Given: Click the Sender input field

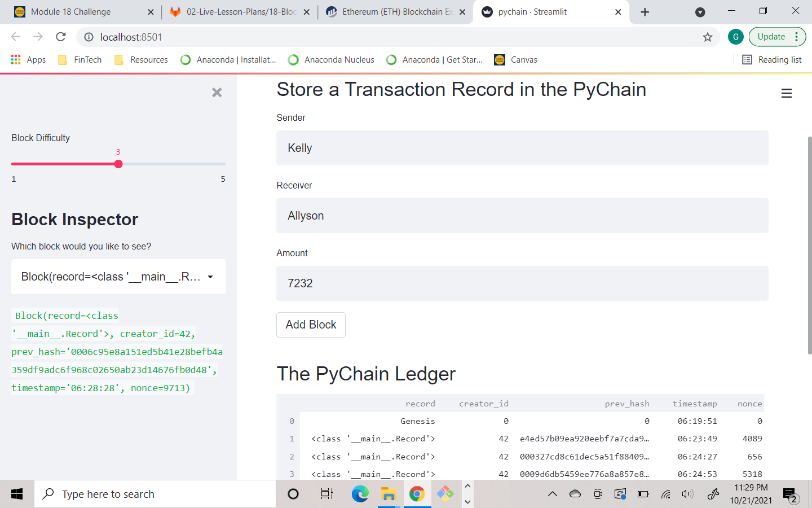Looking at the screenshot, I should (522, 148).
